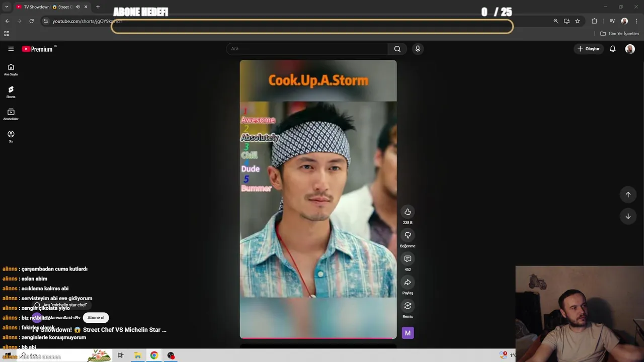Expand the Chrome tab search dropdown
Viewport: 644px width, 362px height.
7,7
